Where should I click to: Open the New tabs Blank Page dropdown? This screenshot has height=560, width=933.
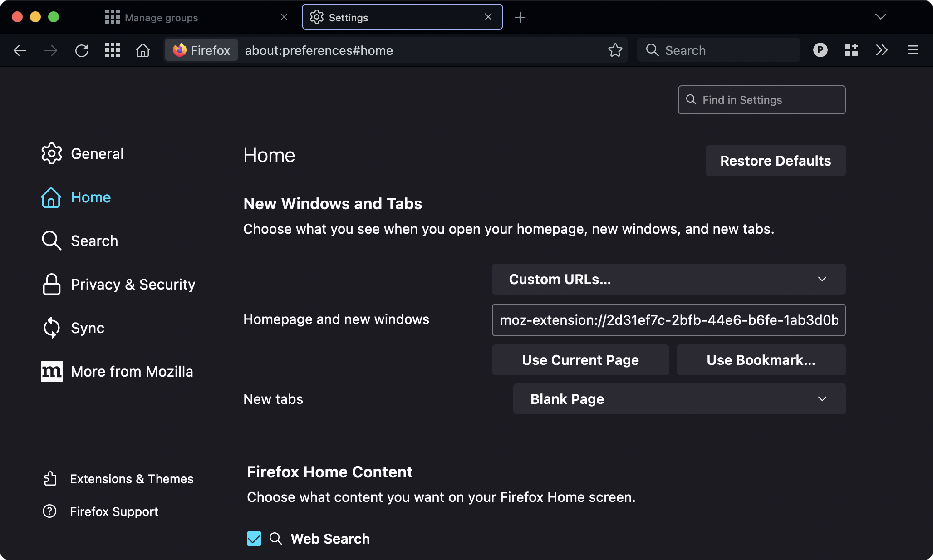pos(679,399)
